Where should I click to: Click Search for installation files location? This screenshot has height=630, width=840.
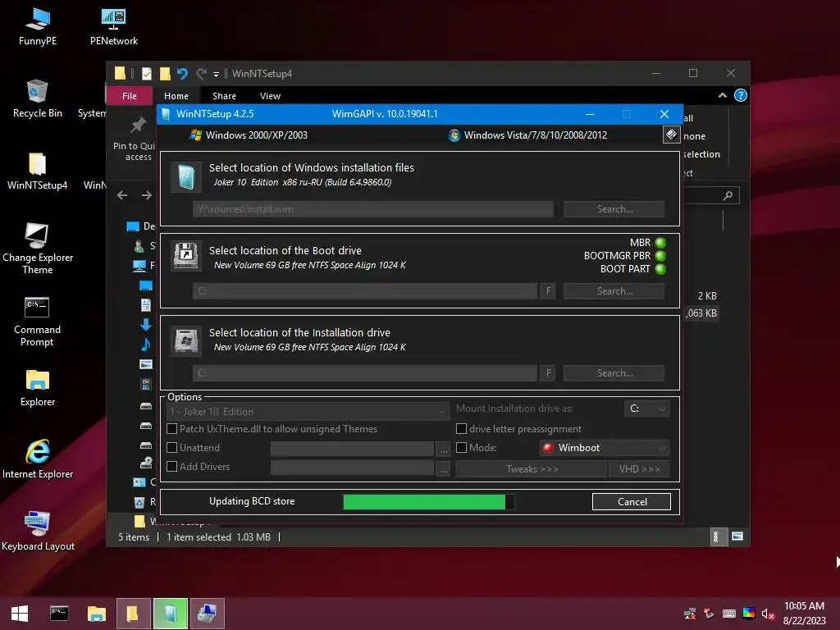614,209
